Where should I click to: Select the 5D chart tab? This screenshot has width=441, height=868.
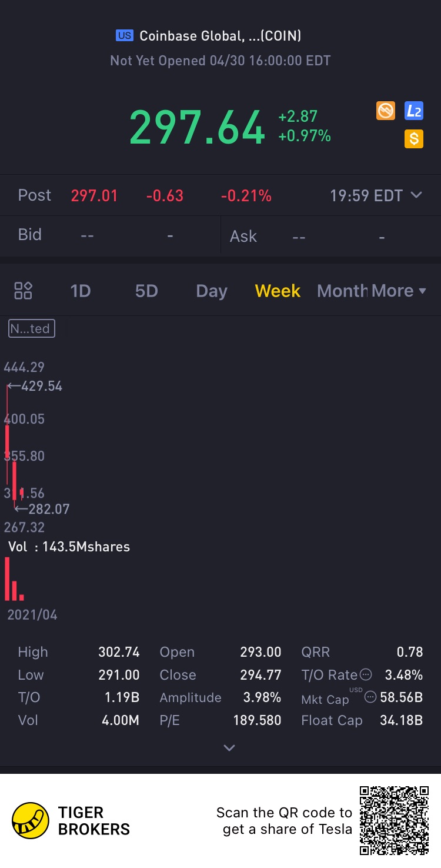(x=146, y=291)
